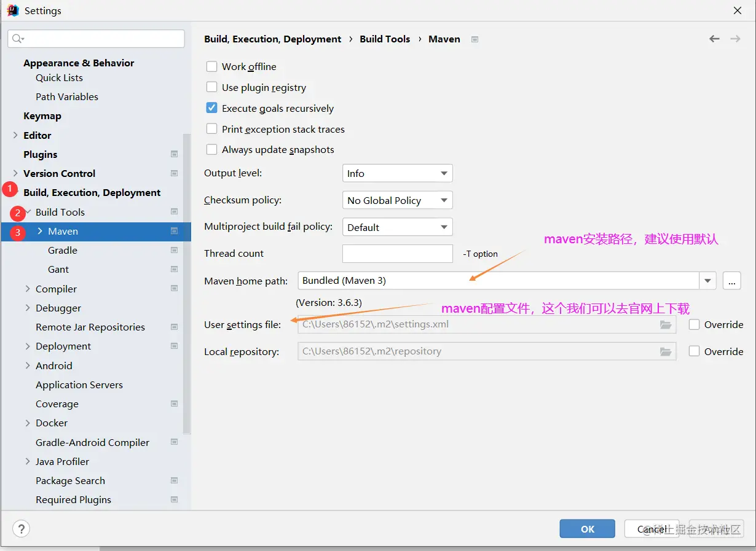
Task: Click browse button for Maven home path
Action: (731, 281)
